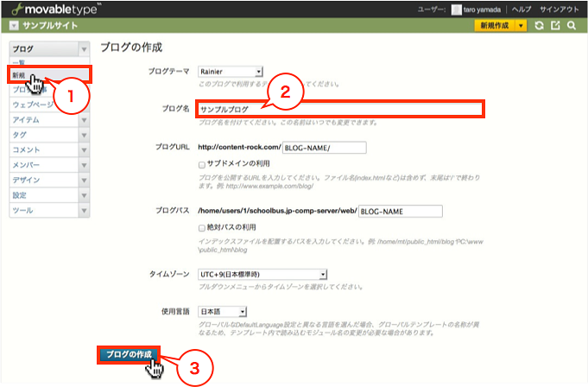
Task: Click the 新規作成 button
Action: 495,26
